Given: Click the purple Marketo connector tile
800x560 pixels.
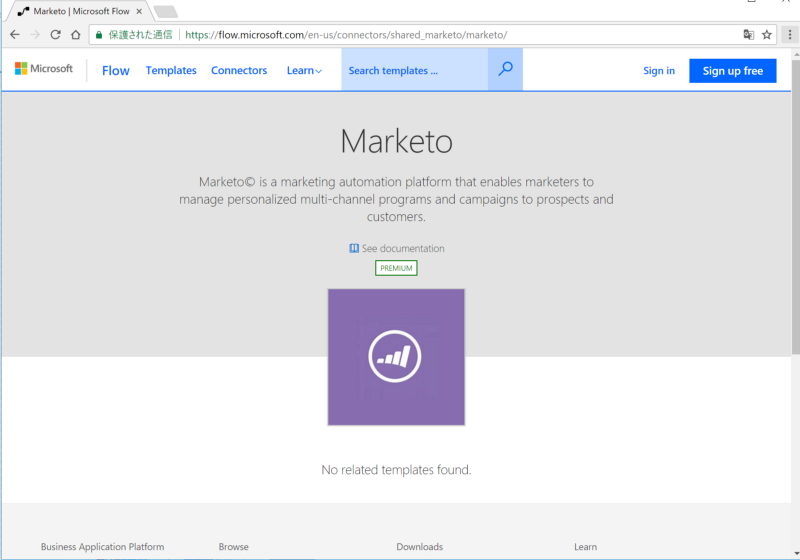Looking at the screenshot, I should point(396,357).
